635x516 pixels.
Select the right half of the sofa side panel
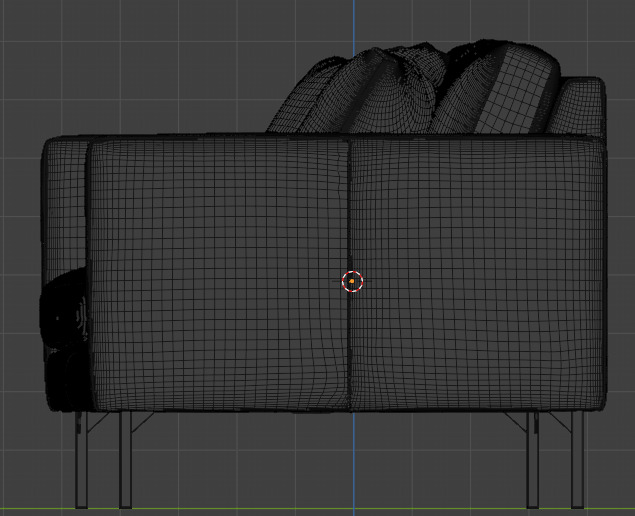pyautogui.click(x=479, y=275)
